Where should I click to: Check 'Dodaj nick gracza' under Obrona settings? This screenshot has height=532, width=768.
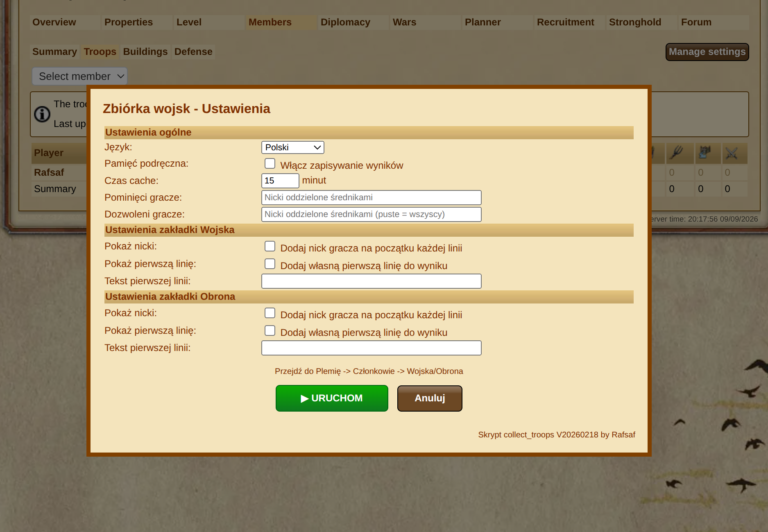pos(270,313)
